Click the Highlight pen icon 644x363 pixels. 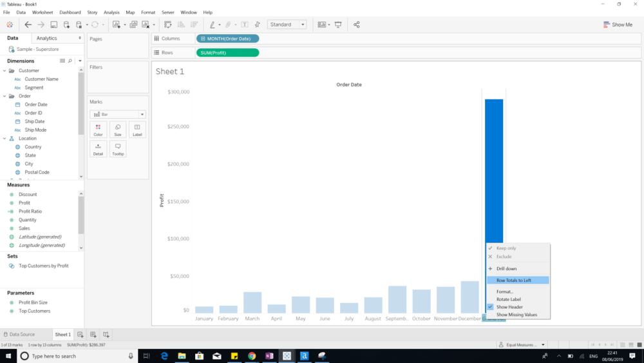213,25
